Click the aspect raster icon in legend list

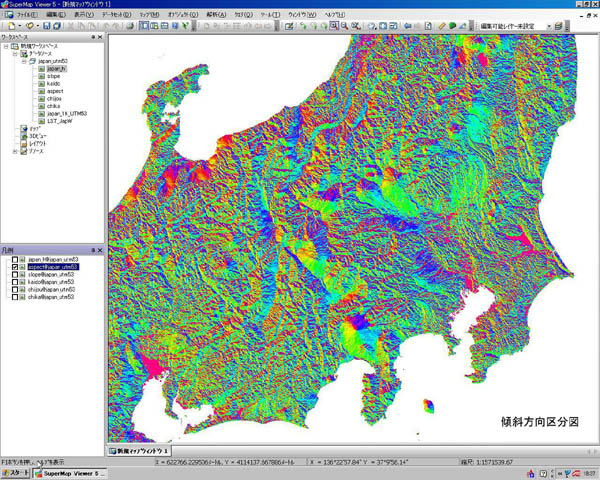tap(22, 269)
